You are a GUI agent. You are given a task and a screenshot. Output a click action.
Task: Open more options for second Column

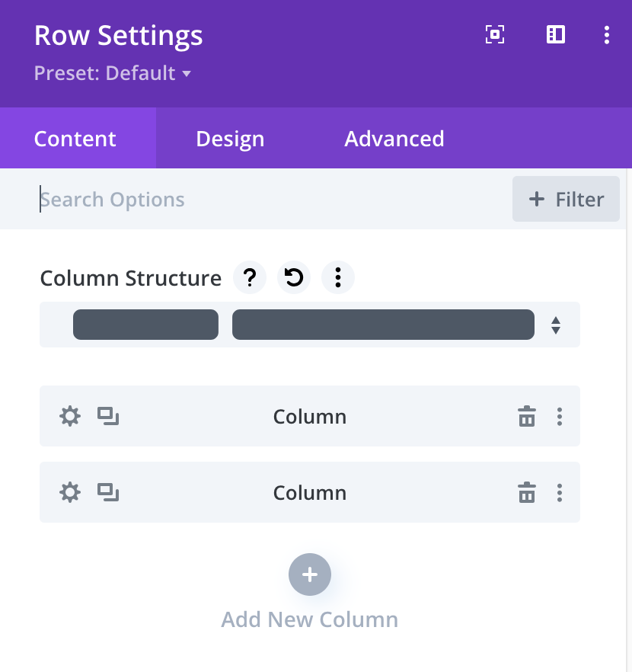click(560, 493)
